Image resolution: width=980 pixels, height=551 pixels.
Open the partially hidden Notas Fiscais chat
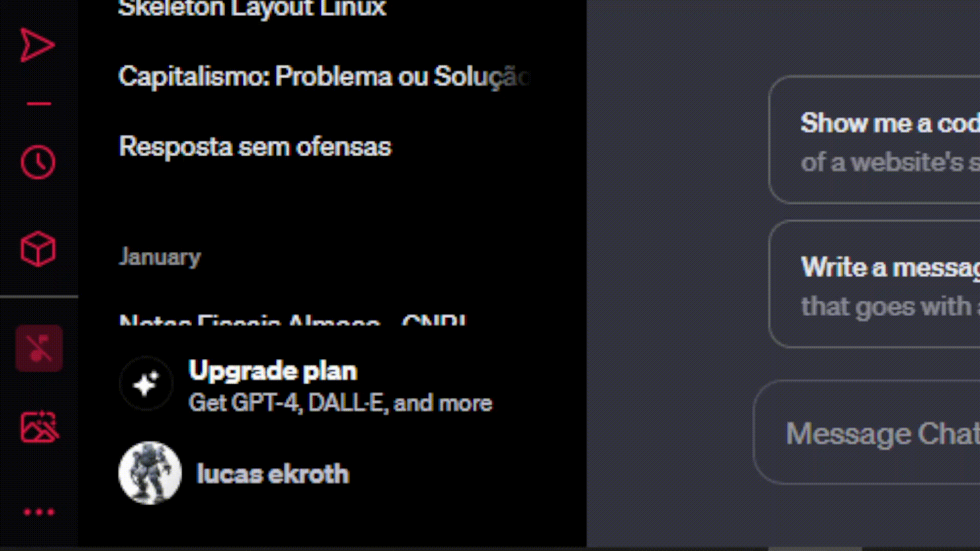click(x=293, y=320)
